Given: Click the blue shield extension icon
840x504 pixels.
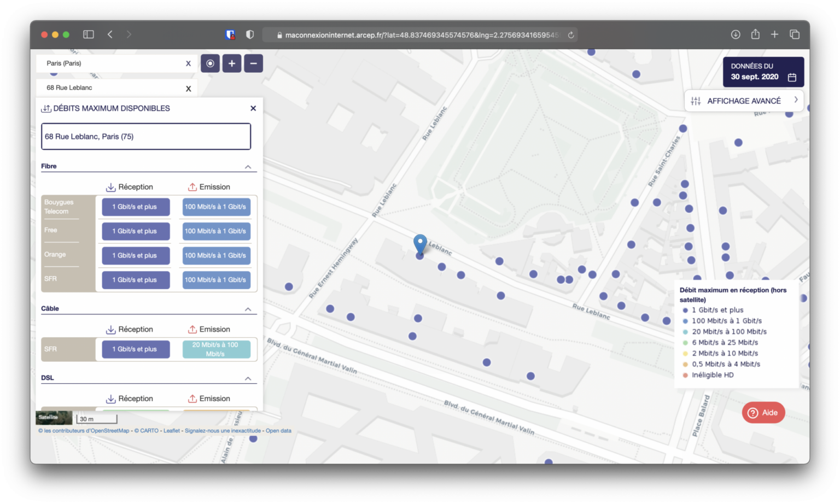Looking at the screenshot, I should (x=230, y=34).
